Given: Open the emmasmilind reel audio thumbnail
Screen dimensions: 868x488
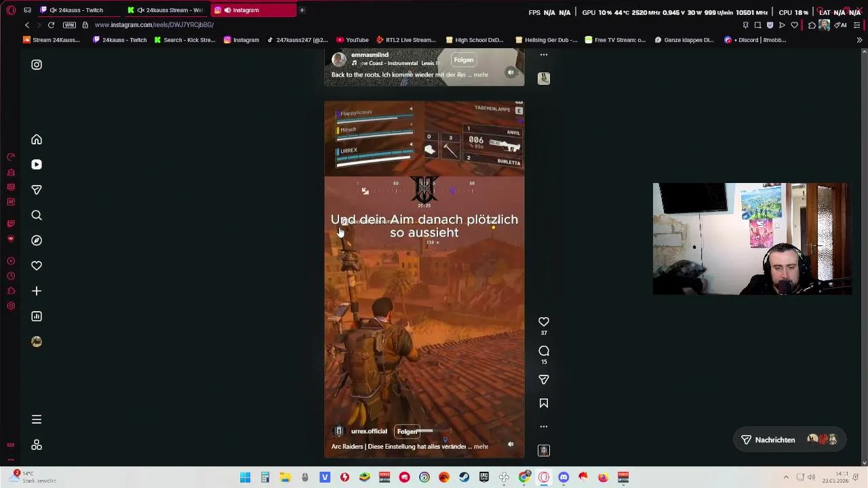Looking at the screenshot, I should (544, 79).
